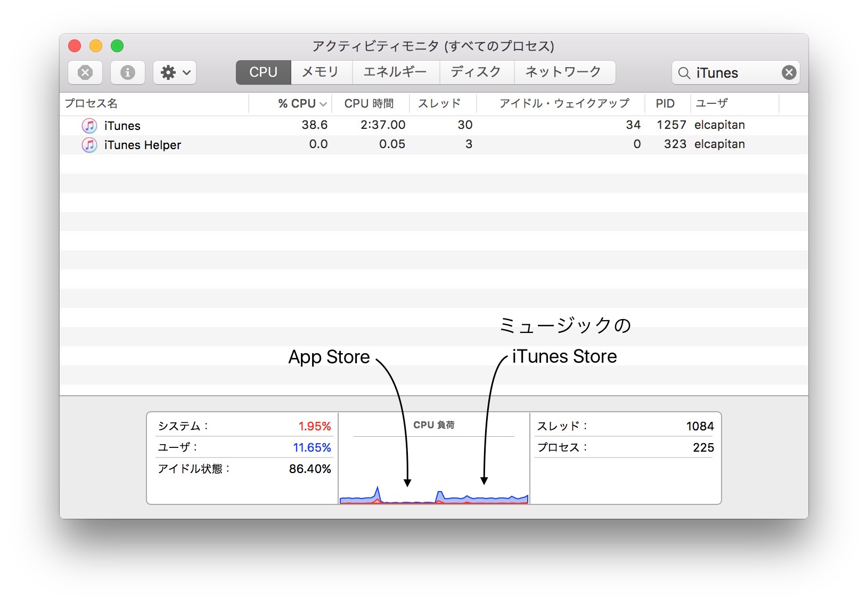The height and width of the screenshot is (604, 868).
Task: Click the システム 1.95% value
Action: click(x=315, y=426)
